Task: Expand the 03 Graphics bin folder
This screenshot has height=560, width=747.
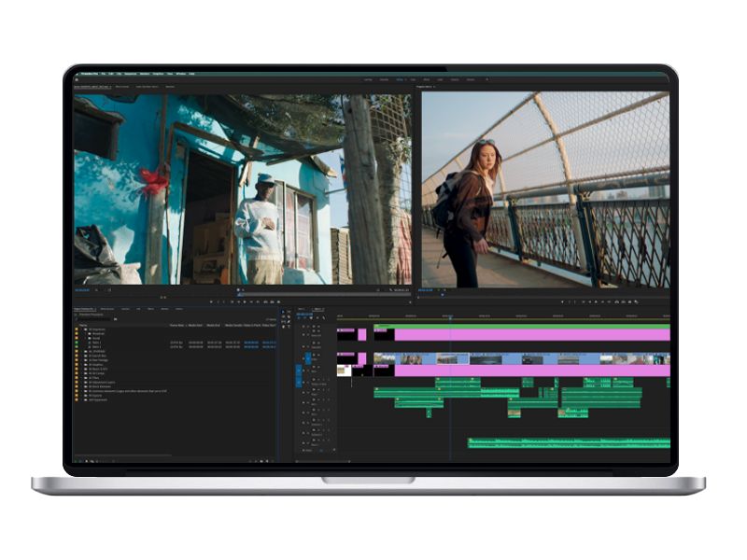Action: (84, 365)
